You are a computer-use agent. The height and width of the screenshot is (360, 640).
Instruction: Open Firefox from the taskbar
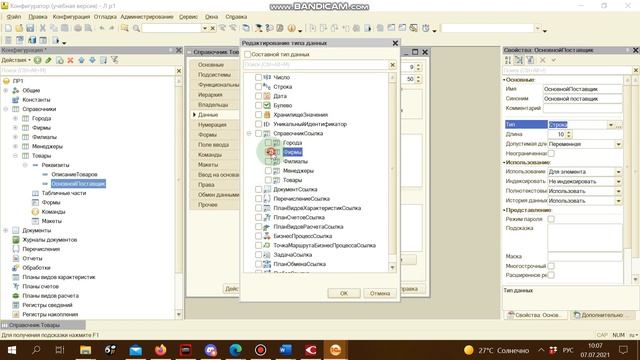[160, 350]
